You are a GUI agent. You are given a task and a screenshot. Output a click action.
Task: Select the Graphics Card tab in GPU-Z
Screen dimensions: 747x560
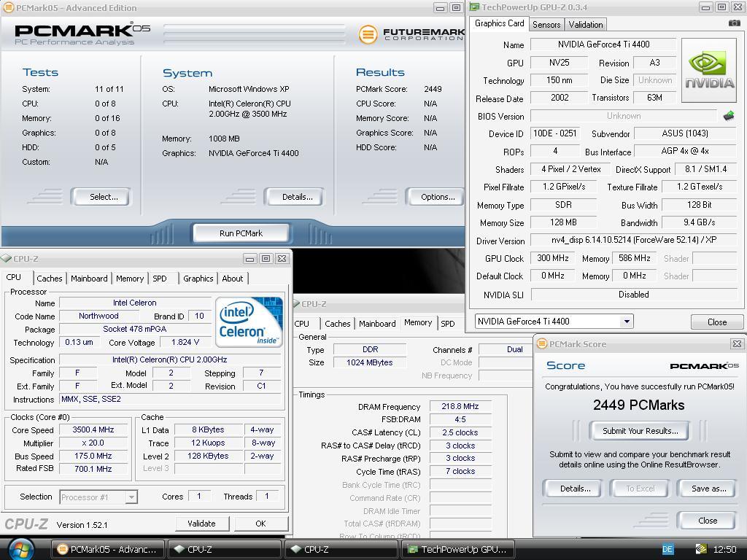tap(499, 23)
